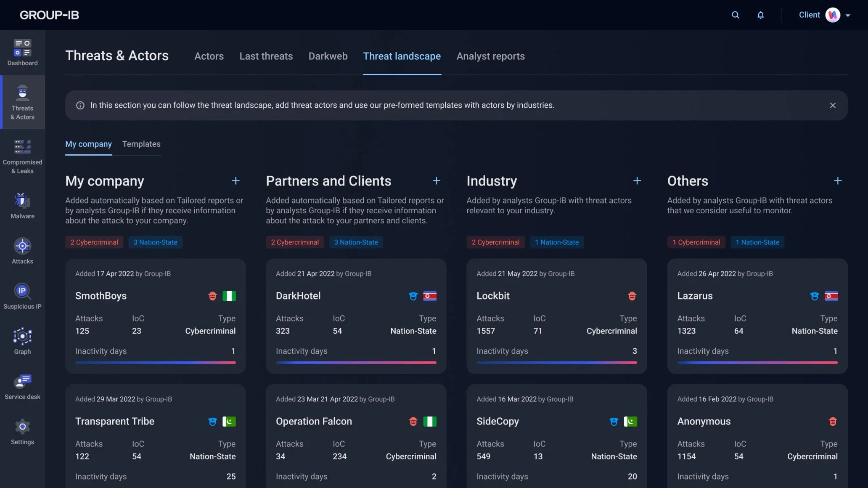Add actor to My company column
This screenshot has width=868, height=488.
(236, 181)
